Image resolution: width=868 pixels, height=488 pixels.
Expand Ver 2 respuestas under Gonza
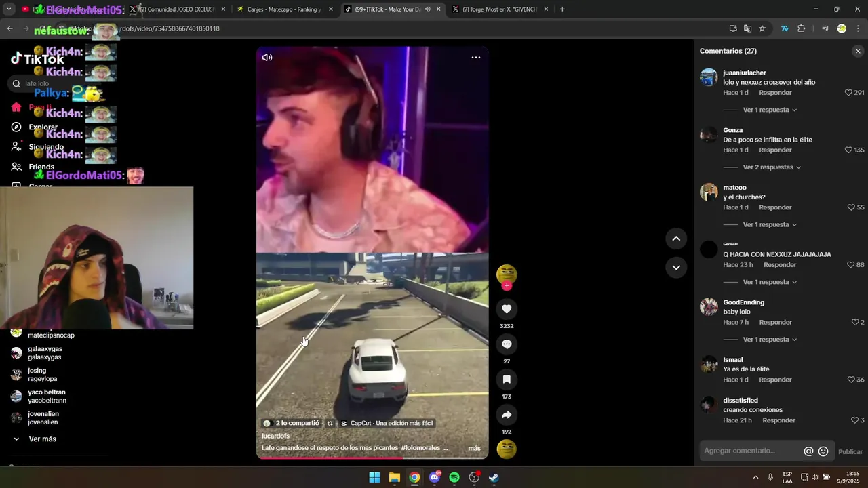click(x=772, y=167)
